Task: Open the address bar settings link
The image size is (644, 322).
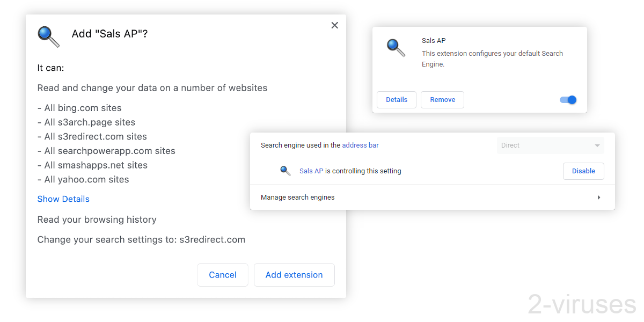Action: (x=360, y=145)
